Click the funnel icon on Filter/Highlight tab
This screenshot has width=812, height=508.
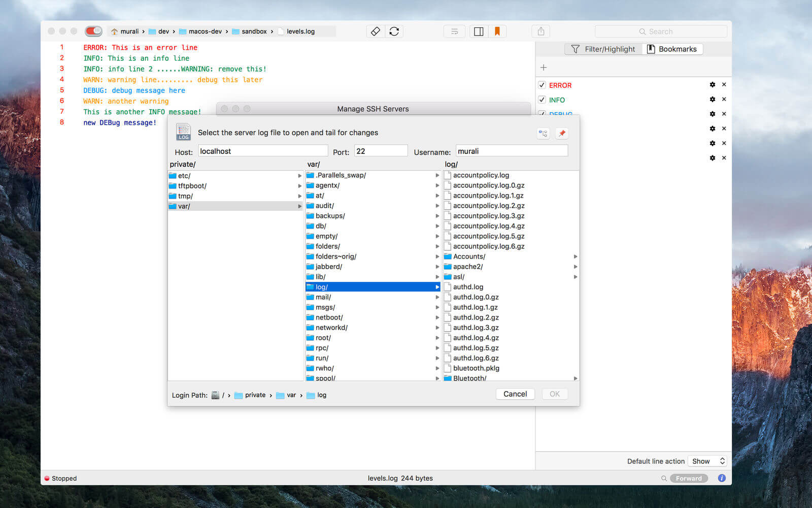[576, 49]
